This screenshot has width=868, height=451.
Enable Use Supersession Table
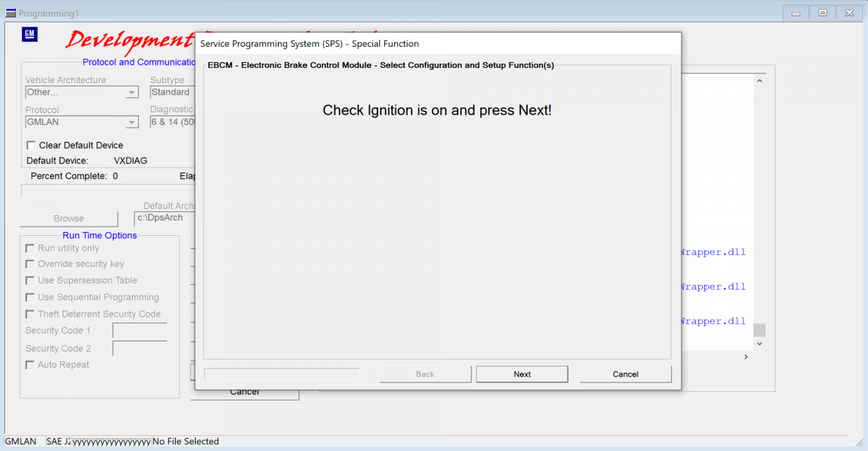(x=30, y=280)
